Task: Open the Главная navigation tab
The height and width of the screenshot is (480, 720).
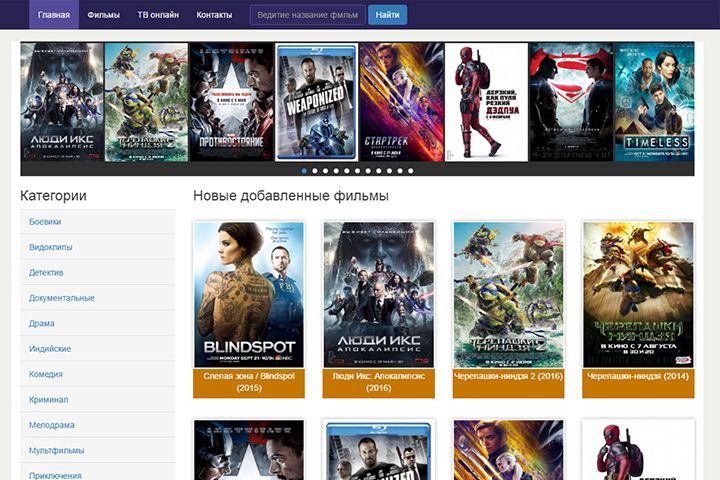Action: 54,15
